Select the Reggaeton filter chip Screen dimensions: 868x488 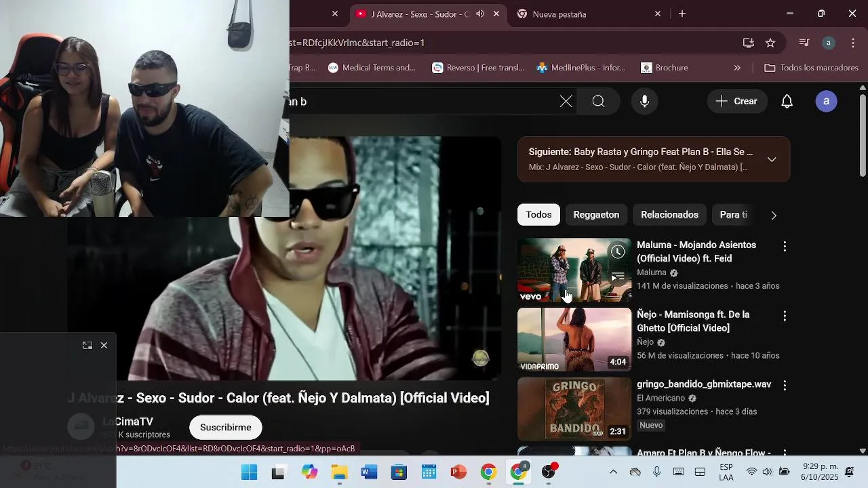pyautogui.click(x=596, y=215)
